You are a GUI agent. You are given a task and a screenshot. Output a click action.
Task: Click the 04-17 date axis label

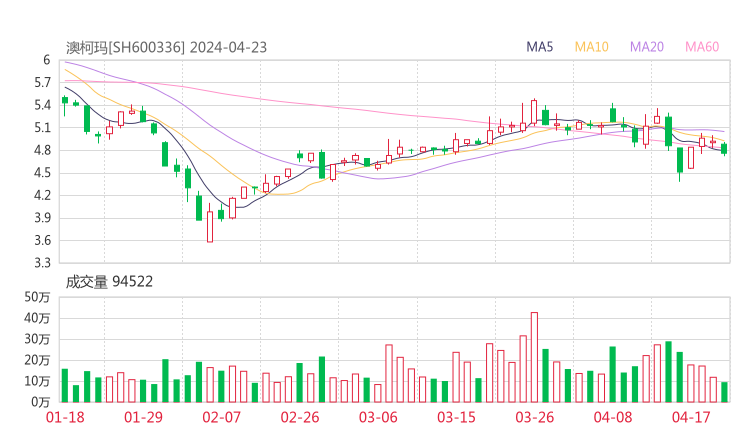tap(691, 417)
